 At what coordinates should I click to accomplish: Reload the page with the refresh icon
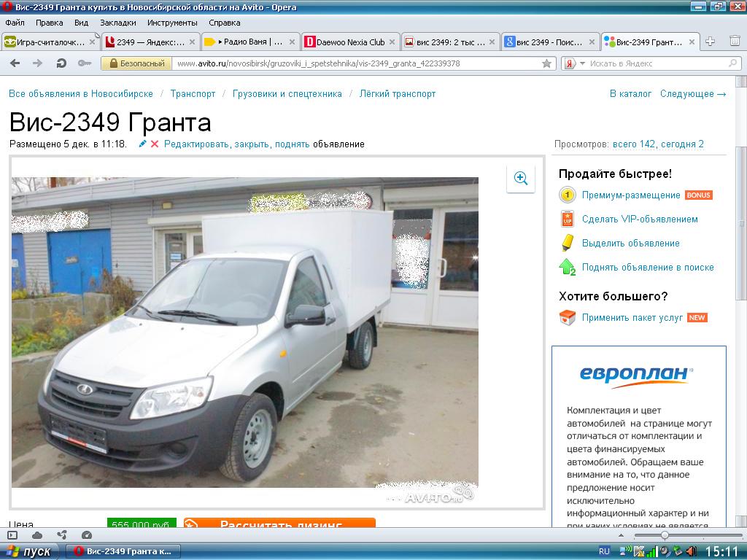(62, 63)
